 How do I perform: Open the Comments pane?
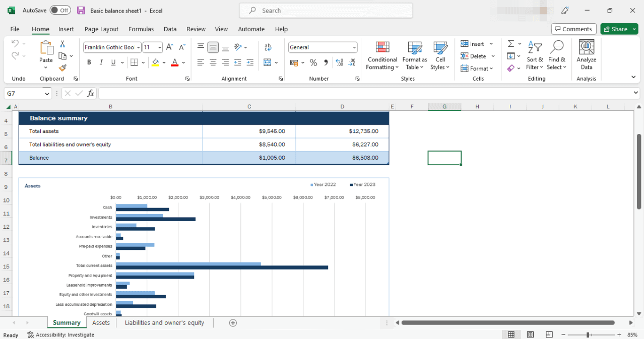pyautogui.click(x=573, y=29)
